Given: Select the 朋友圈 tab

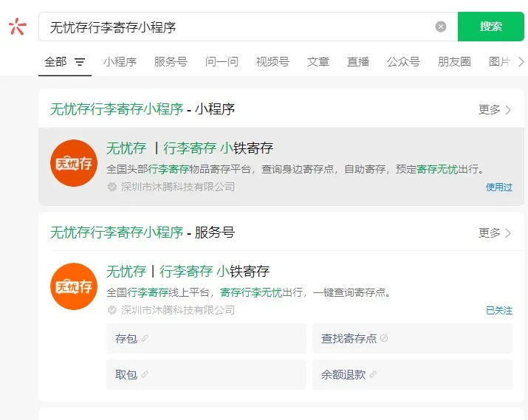Looking at the screenshot, I should [454, 62].
